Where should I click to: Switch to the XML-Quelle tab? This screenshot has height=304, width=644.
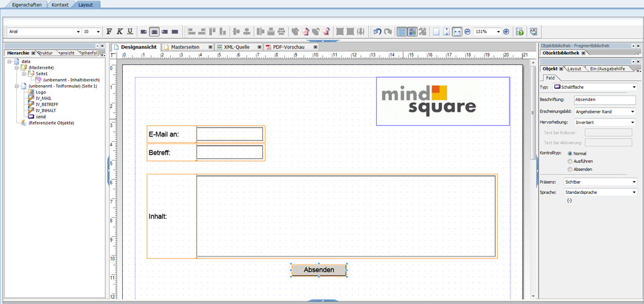[x=238, y=47]
